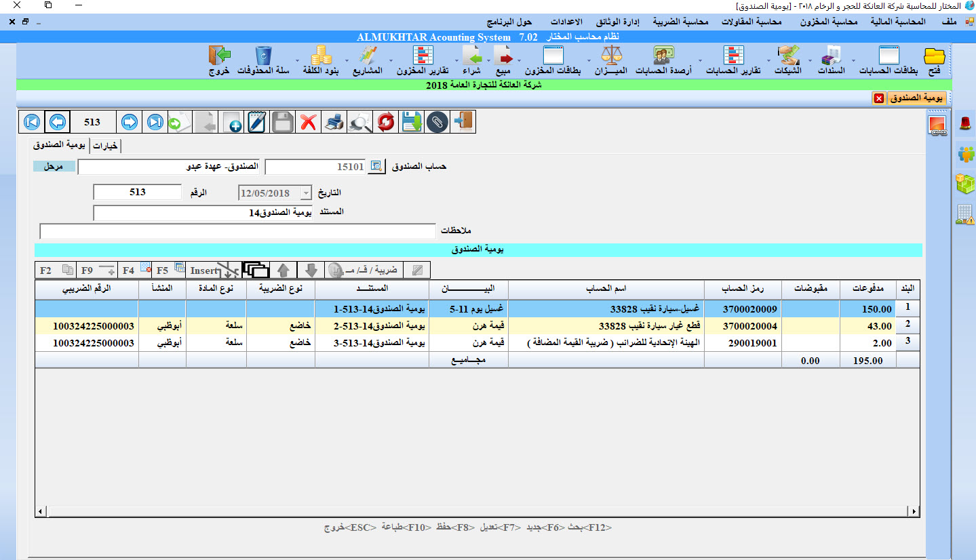Go to the first record with the navigation arrow
The height and width of the screenshot is (560, 976).
[31, 122]
